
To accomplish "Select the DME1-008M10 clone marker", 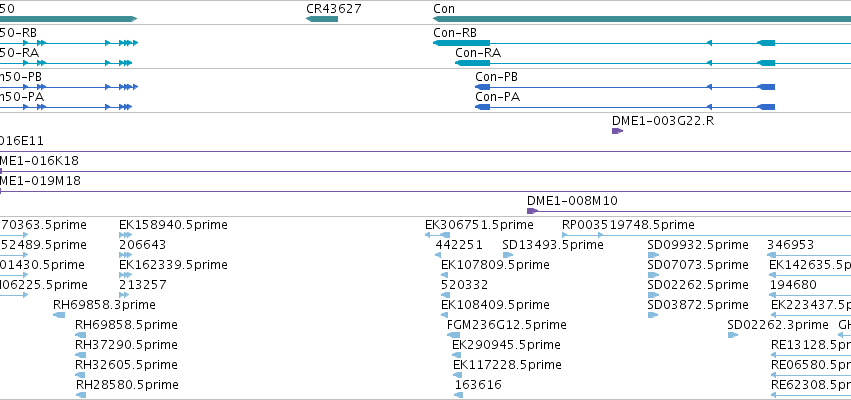I will [689, 211].
